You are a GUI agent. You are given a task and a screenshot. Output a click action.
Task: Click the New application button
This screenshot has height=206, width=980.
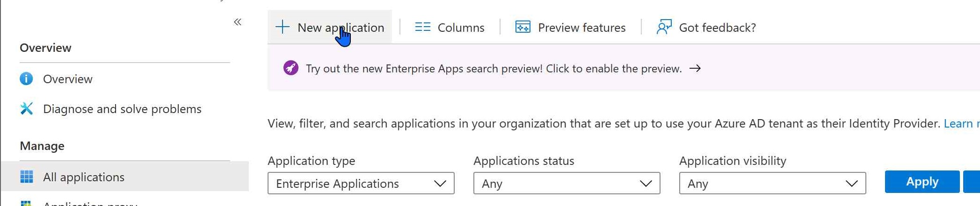[330, 27]
